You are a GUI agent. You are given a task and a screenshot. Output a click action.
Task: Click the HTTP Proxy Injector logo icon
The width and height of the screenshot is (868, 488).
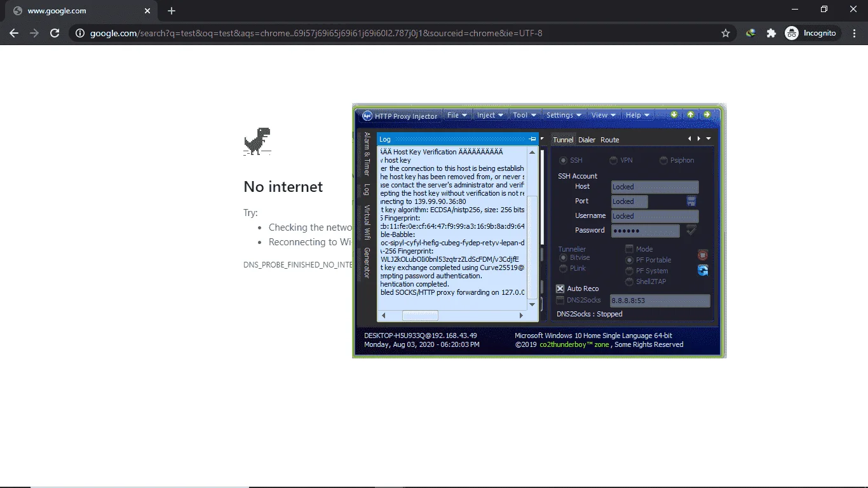click(x=367, y=116)
